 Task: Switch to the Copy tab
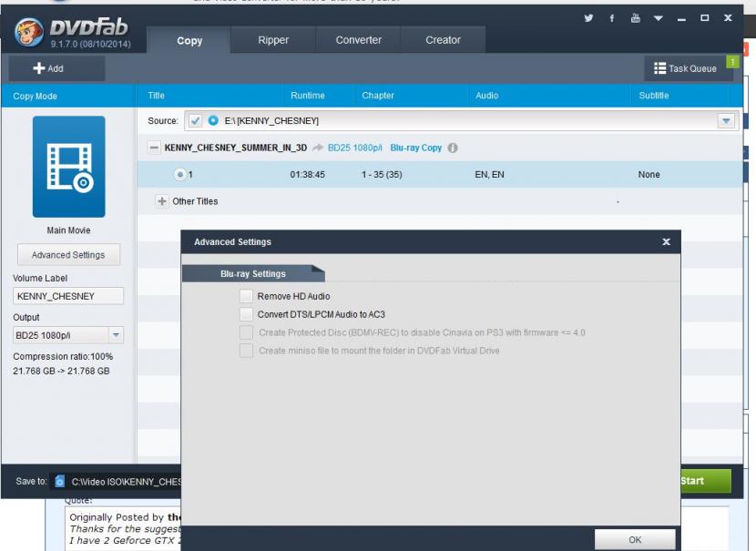pyautogui.click(x=189, y=40)
